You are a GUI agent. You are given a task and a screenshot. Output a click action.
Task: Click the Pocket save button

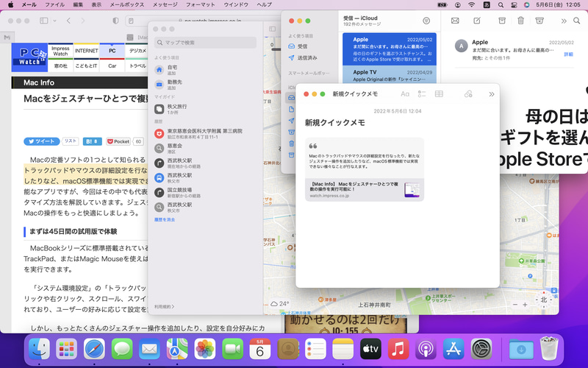(x=118, y=141)
